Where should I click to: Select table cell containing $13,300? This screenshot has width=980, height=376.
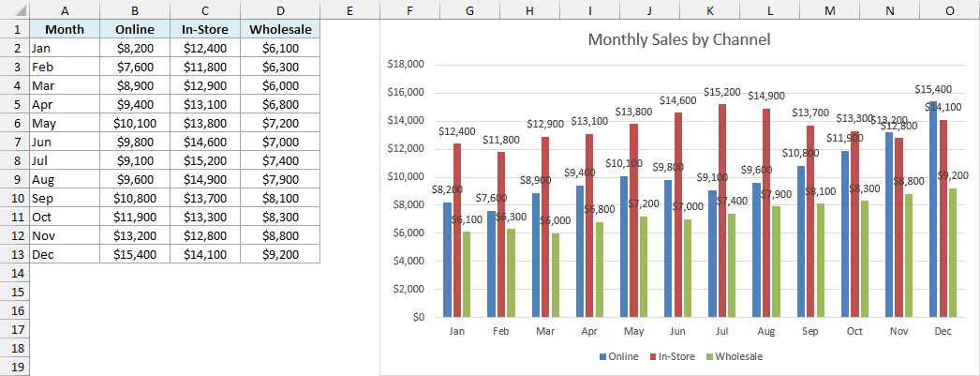click(205, 218)
